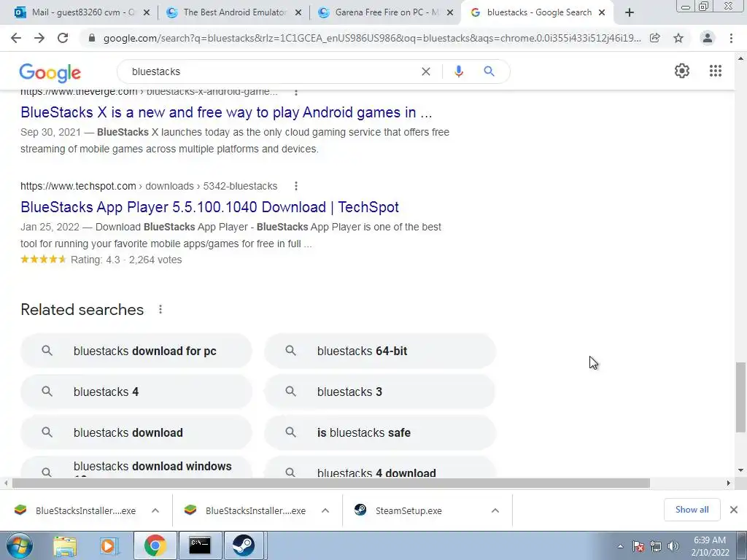Expand options for first BlueStacksInstaller download
The image size is (747, 560).
[155, 510]
